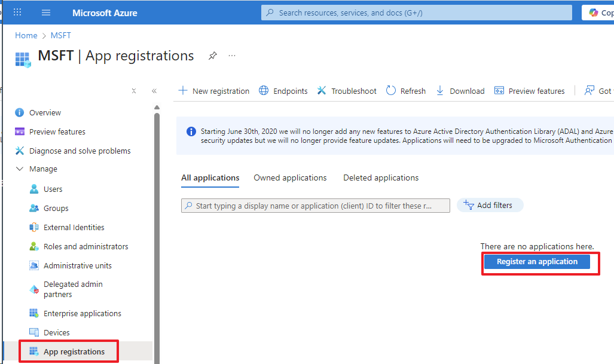Open the Azure portal hamburger menu
Viewport: 614px width, 364px height.
[x=46, y=13]
